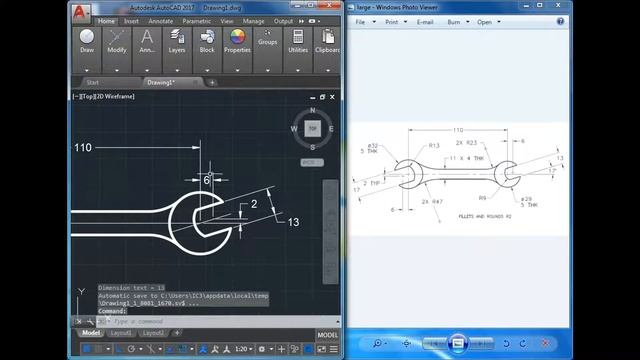Add a new layout with plus button

177,333
